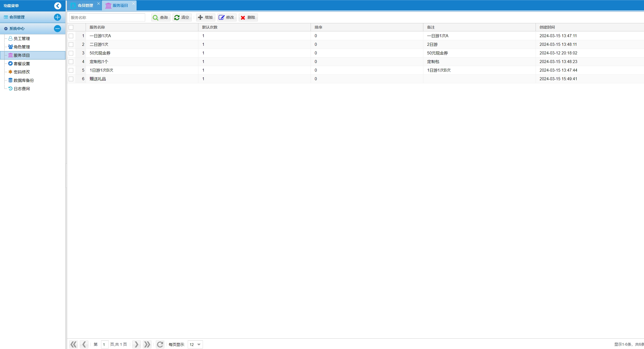Open 角色管理 in the sidebar

22,47
